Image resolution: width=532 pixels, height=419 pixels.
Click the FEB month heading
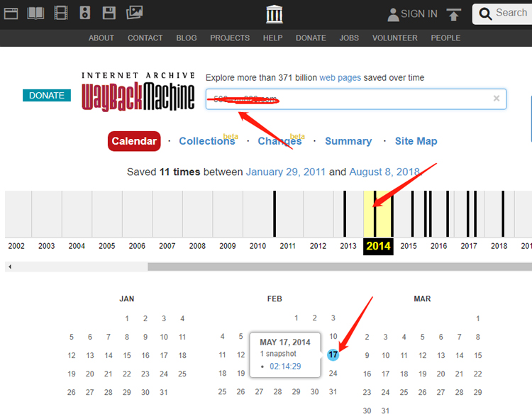275,299
